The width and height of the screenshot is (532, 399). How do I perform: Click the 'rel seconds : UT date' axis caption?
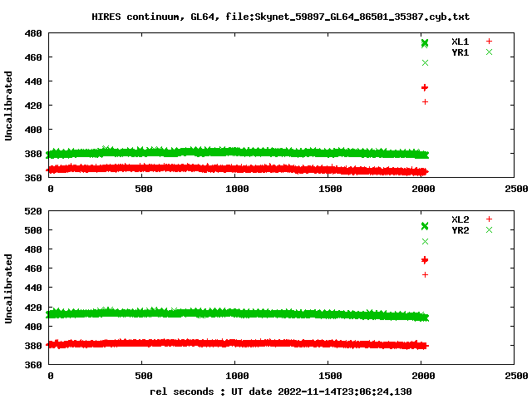[281, 392]
